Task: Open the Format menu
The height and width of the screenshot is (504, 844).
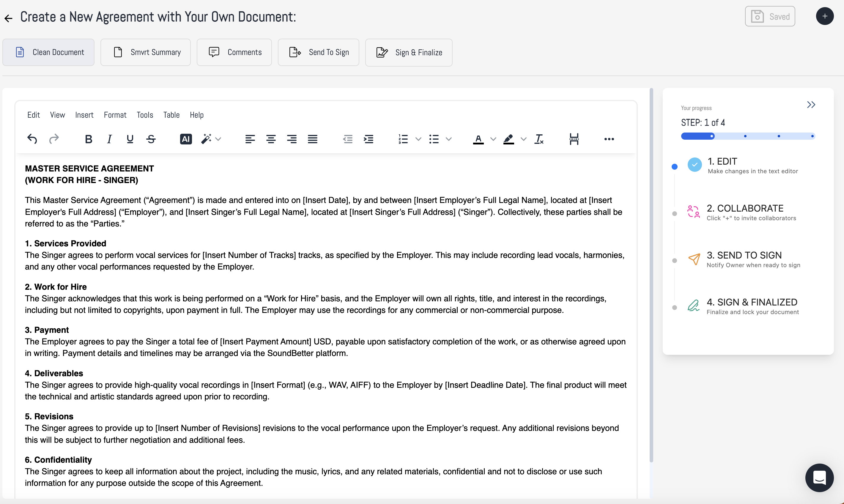Action: pos(115,115)
